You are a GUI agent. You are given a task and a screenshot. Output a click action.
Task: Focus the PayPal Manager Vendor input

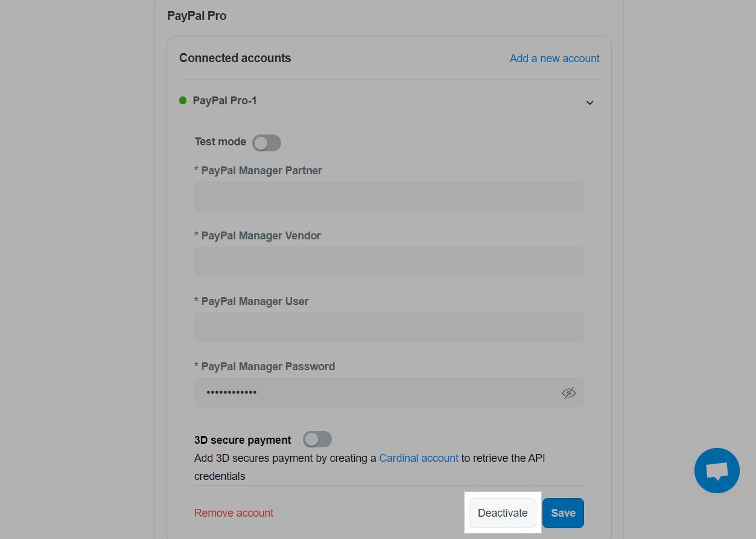pos(389,261)
